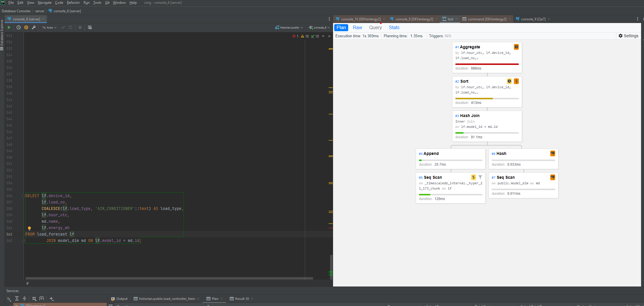Select the #1 Aggregate plan node

pyautogui.click(x=487, y=57)
